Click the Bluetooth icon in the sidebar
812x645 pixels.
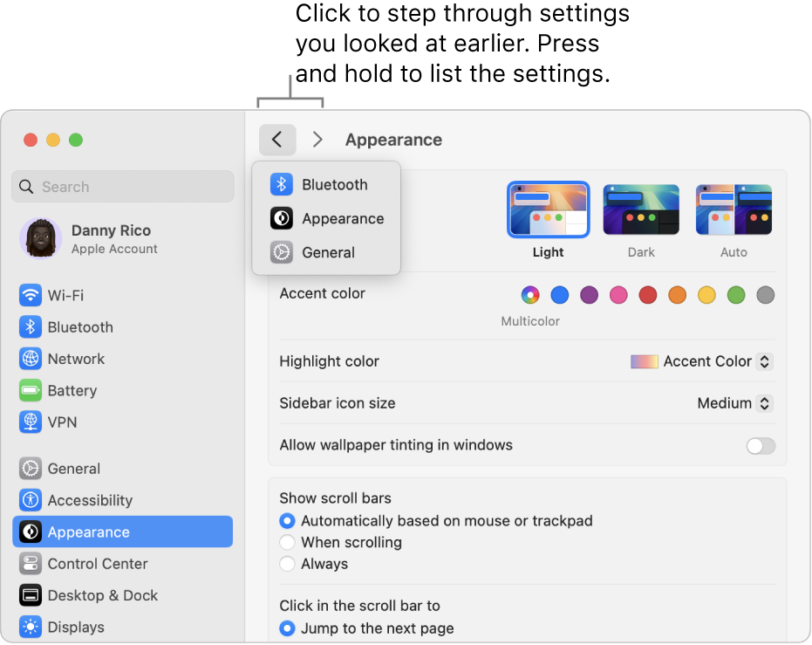click(x=31, y=327)
